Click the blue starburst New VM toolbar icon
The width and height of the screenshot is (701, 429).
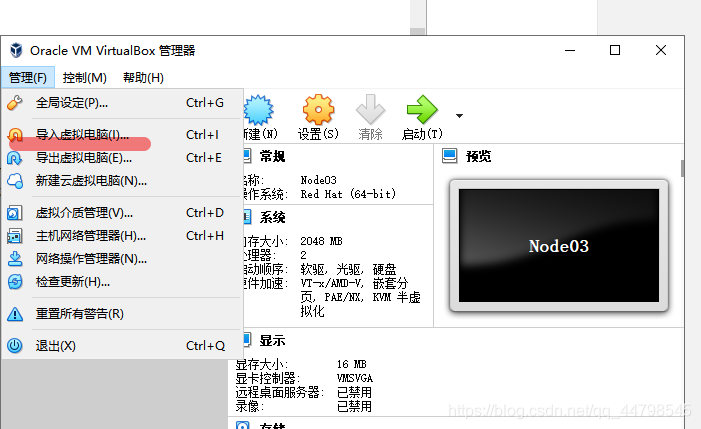[259, 110]
